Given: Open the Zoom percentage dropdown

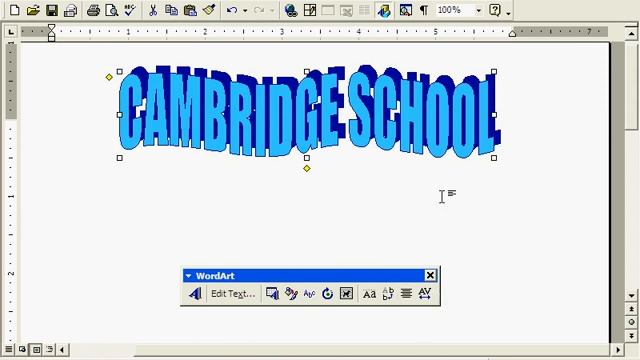Looking at the screenshot, I should (x=478, y=10).
